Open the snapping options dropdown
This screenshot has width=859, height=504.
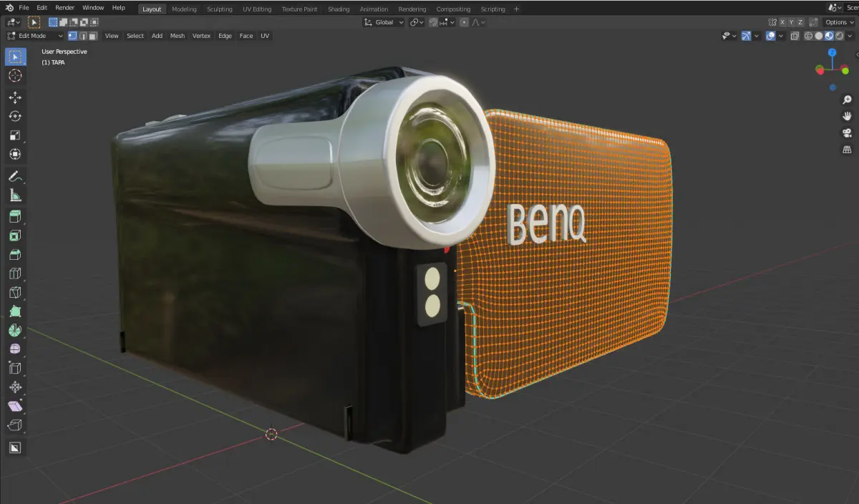(447, 22)
